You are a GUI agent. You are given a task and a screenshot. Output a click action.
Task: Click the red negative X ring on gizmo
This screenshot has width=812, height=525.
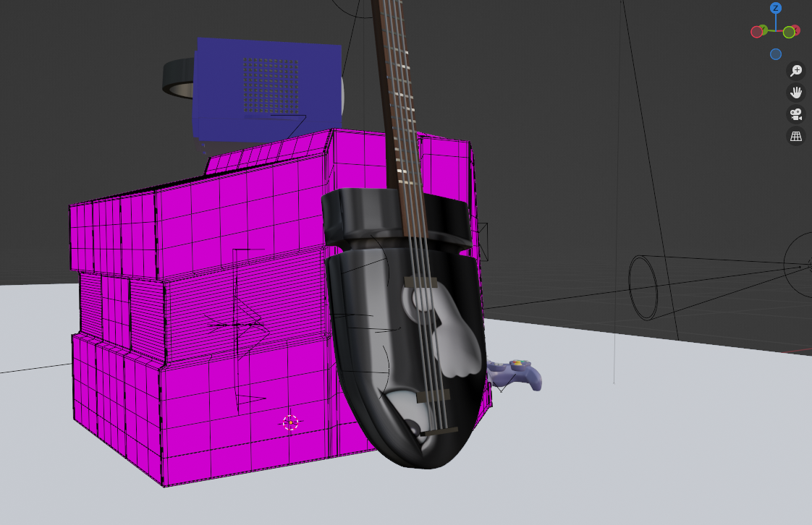tap(756, 32)
